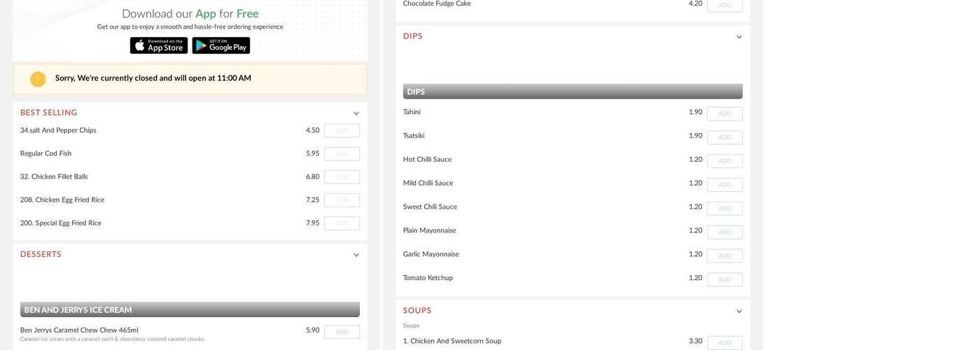Open the App Store download badge

pos(159,45)
